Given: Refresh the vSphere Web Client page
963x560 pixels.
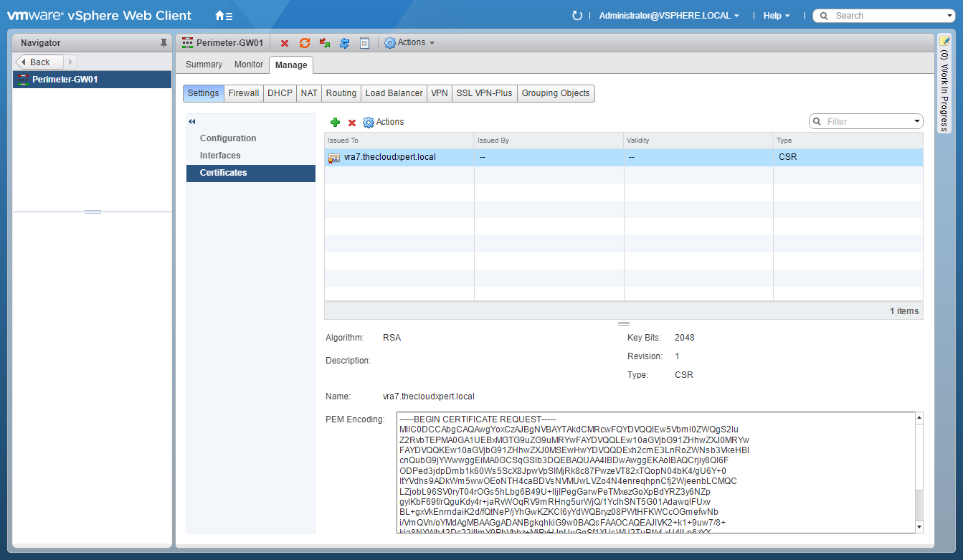Looking at the screenshot, I should 577,16.
